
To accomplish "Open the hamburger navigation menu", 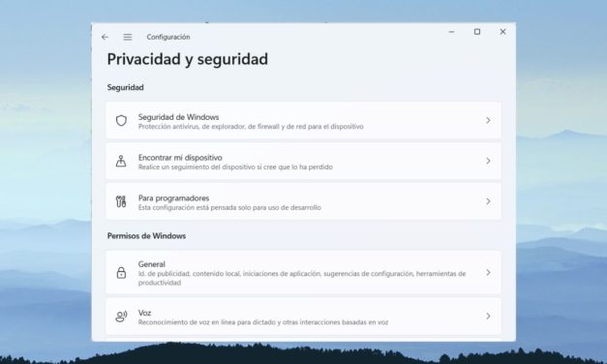I will [x=128, y=37].
